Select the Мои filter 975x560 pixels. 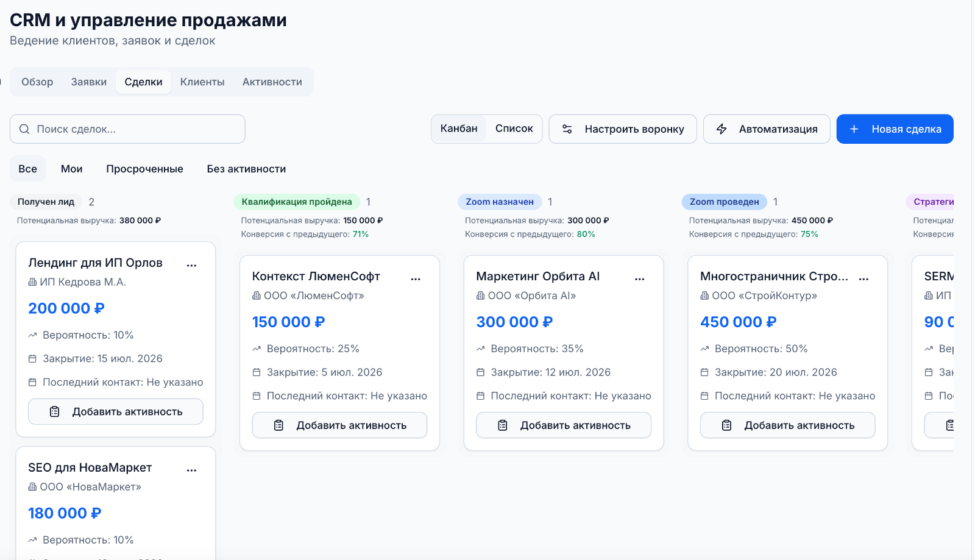click(x=72, y=169)
